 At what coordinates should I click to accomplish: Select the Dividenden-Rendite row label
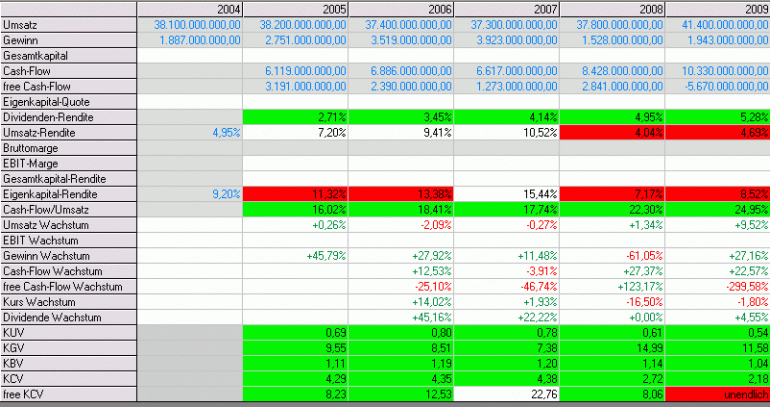[x=68, y=117]
